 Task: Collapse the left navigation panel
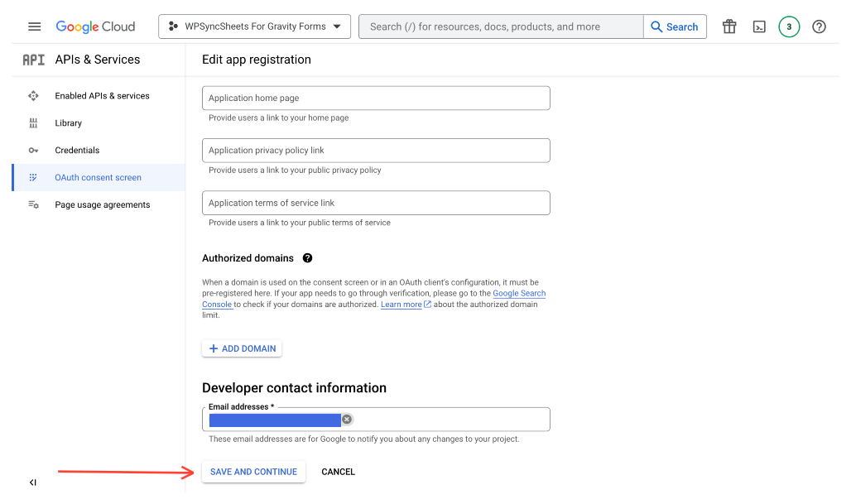(x=33, y=482)
